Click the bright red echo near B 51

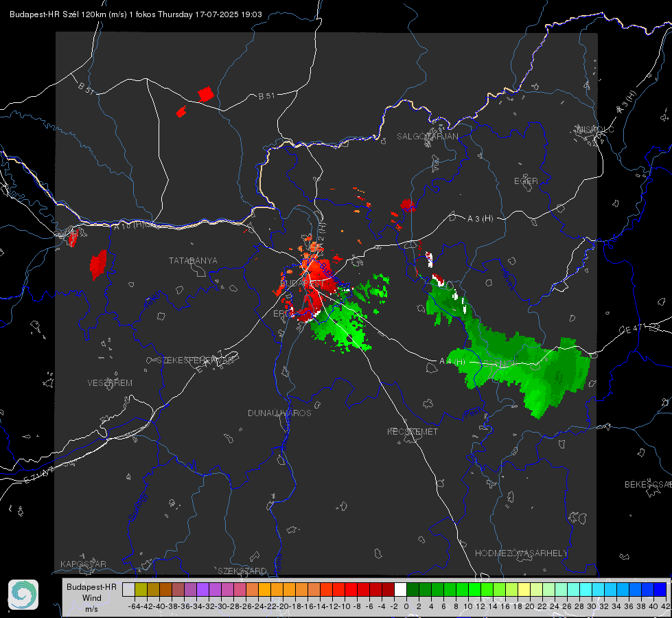click(206, 93)
